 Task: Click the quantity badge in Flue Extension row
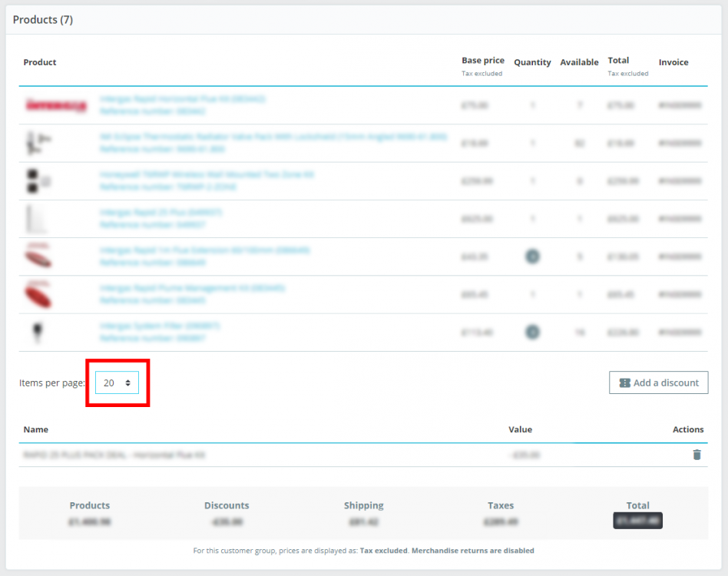click(532, 257)
